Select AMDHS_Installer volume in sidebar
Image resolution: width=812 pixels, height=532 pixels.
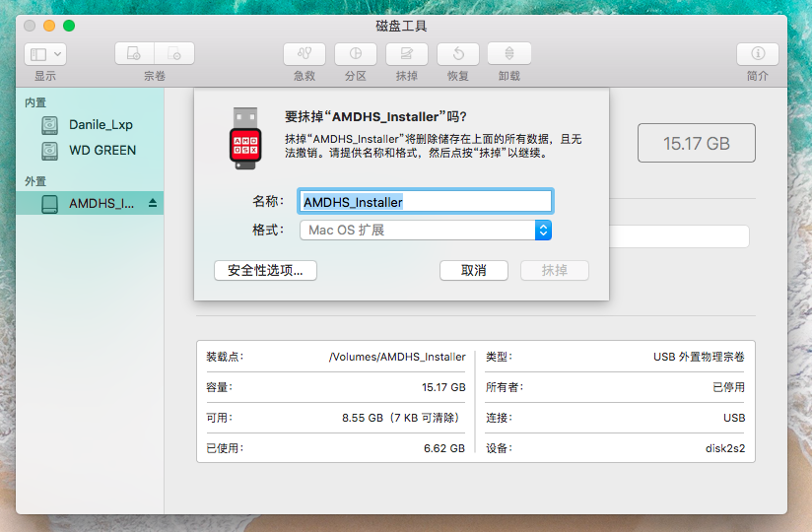[99, 204]
